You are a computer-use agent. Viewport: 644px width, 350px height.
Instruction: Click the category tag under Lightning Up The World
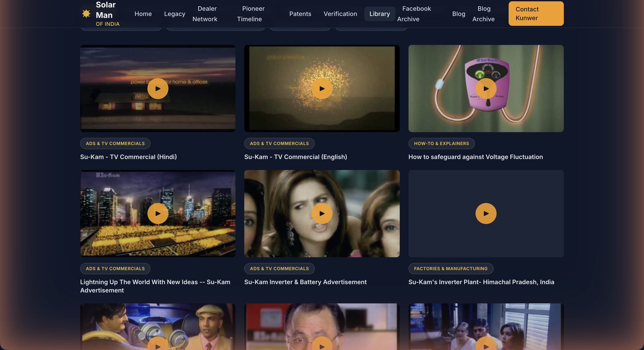115,269
